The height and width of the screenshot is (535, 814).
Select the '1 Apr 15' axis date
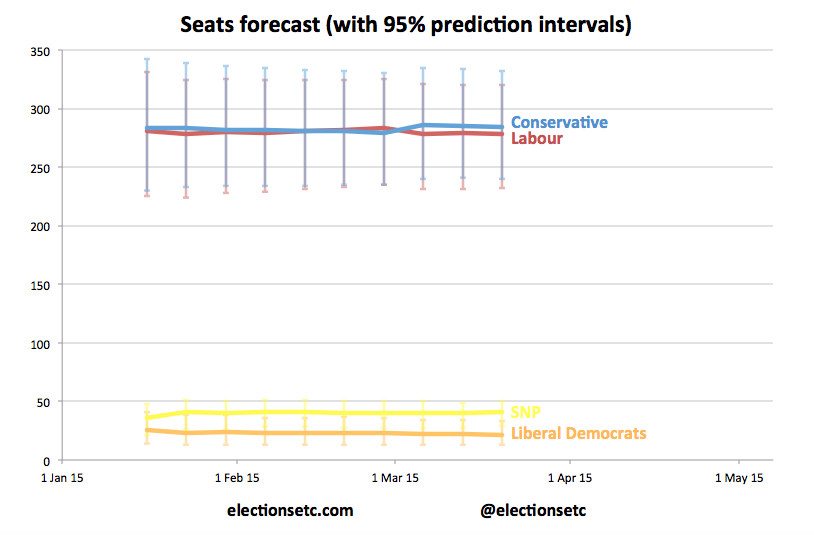[571, 478]
